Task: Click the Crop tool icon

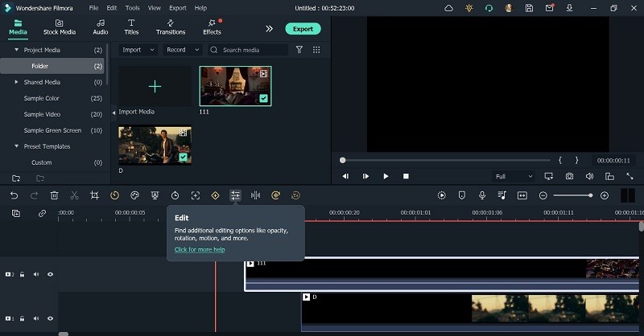Action: pyautogui.click(x=94, y=195)
